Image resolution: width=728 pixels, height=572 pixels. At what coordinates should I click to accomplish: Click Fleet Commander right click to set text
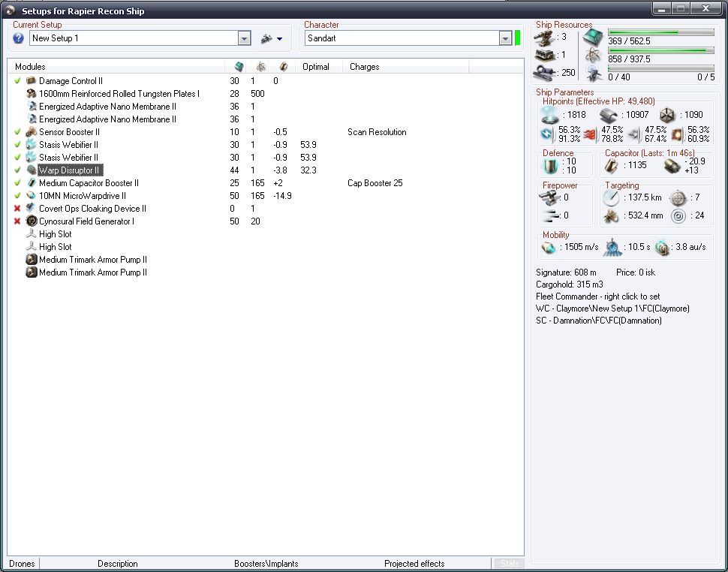click(597, 297)
